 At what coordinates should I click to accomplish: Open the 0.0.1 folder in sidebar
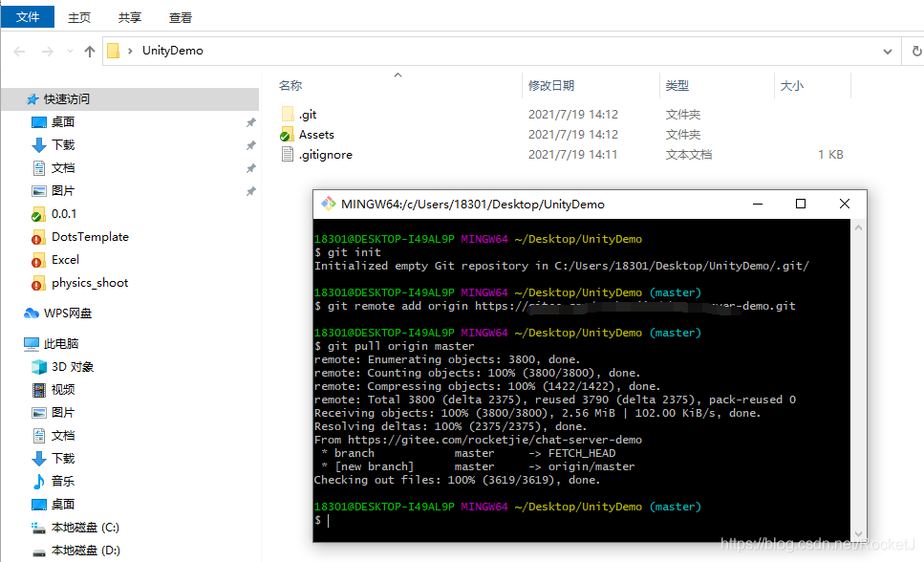64,214
